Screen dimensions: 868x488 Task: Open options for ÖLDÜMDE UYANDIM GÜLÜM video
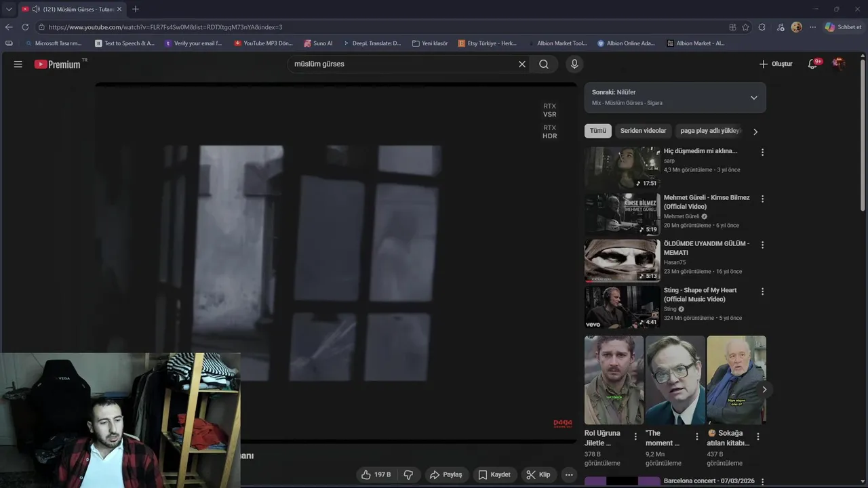tap(762, 245)
